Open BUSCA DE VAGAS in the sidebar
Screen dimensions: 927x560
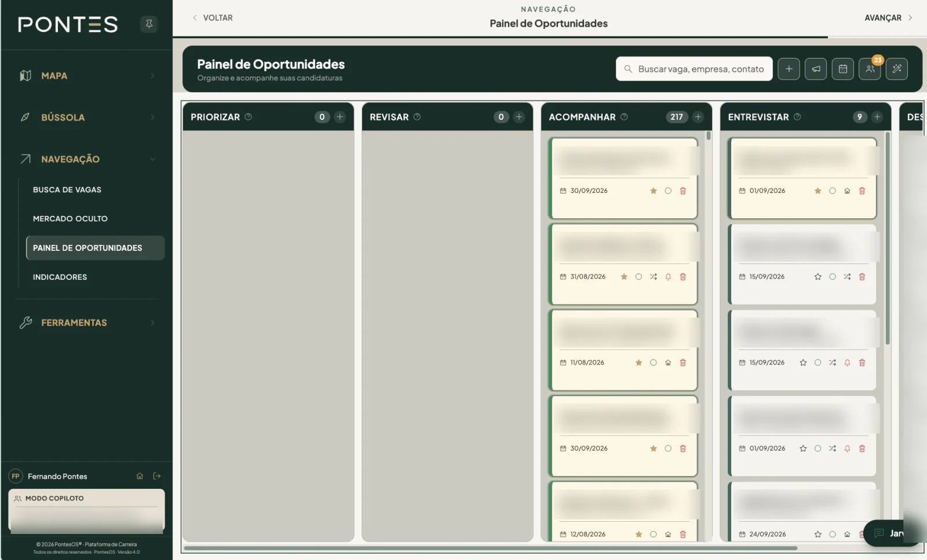[67, 190]
